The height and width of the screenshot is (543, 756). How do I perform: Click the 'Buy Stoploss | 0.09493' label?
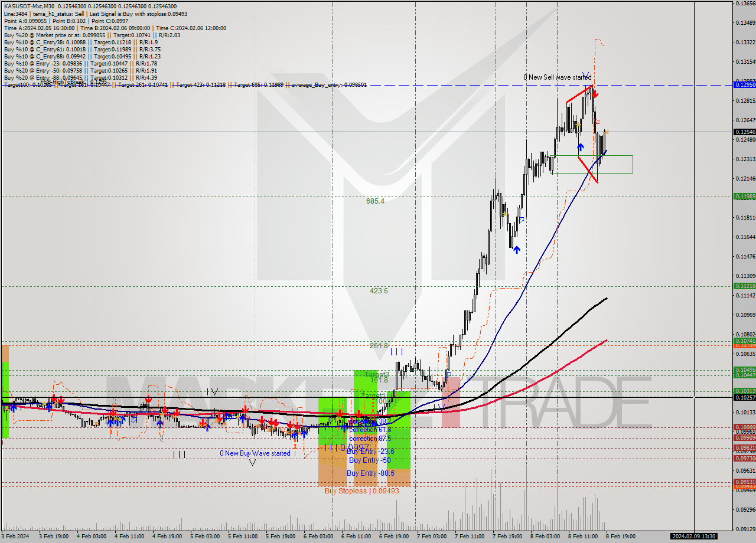coord(361,491)
